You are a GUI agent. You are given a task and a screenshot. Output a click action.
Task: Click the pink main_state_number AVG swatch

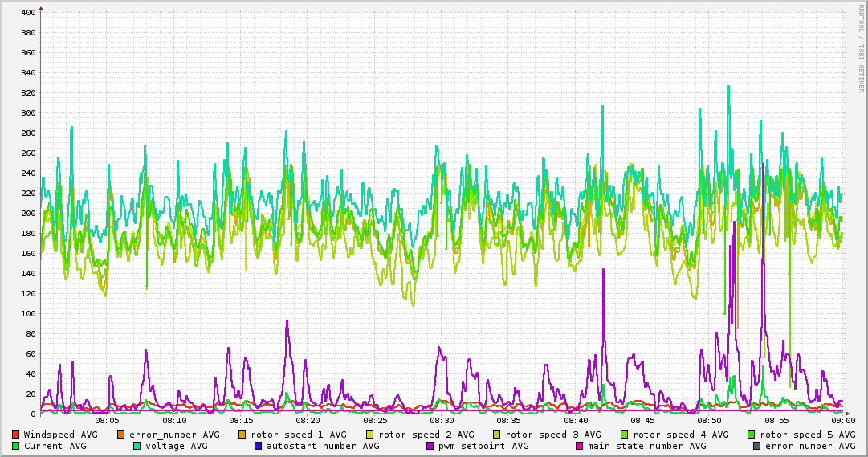(580, 446)
